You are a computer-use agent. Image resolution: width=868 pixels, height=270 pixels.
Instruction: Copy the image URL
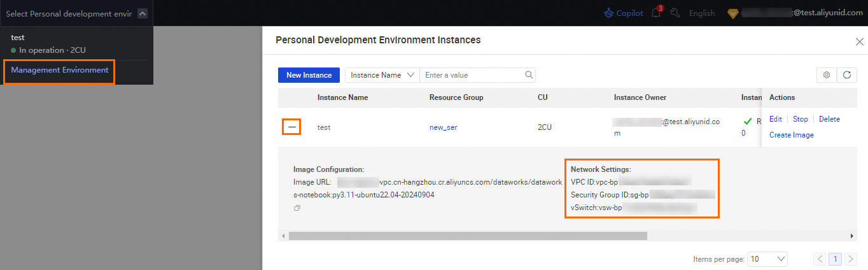coord(297,208)
